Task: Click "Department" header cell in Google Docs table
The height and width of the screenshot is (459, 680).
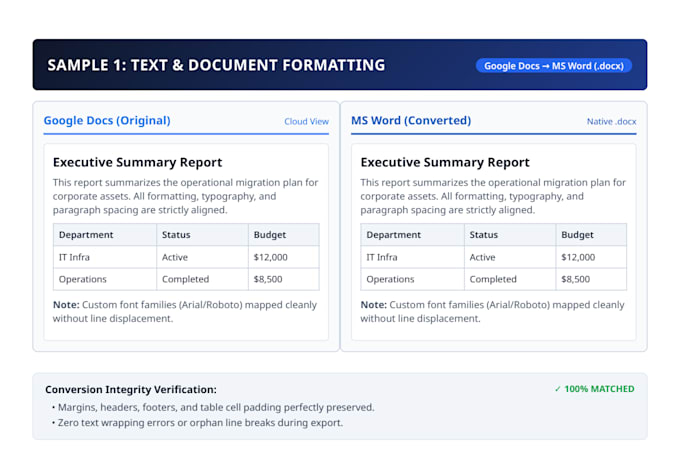Action: click(105, 235)
